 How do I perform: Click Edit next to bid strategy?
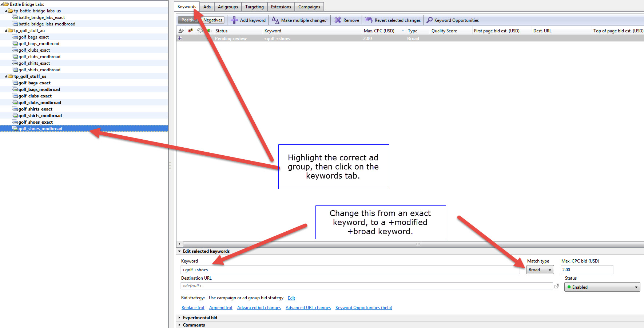point(291,298)
